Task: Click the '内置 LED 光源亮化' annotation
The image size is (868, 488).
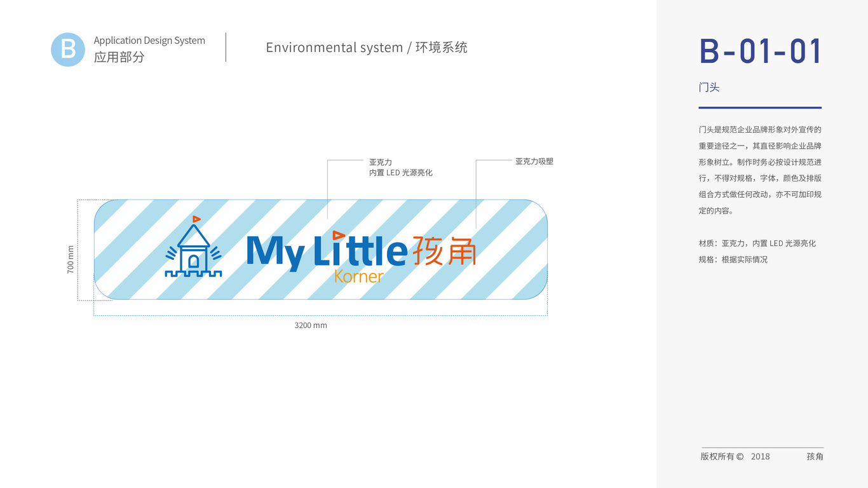Action: [401, 173]
